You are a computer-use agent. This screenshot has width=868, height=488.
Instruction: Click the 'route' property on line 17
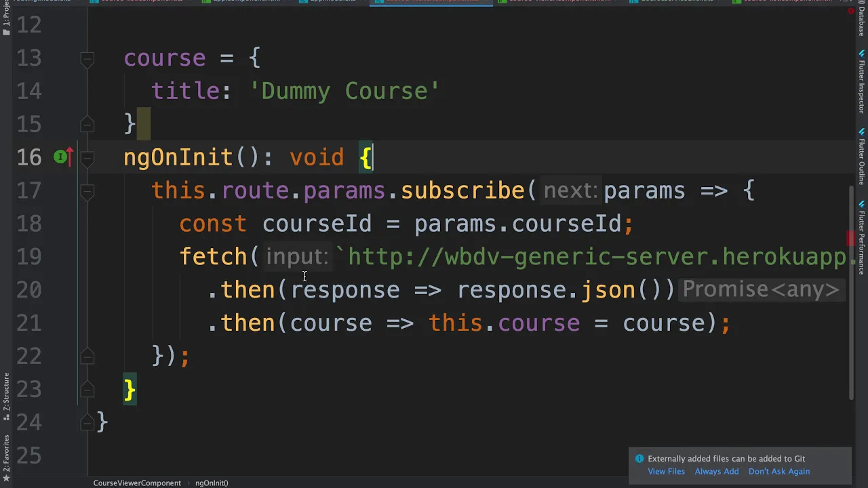[x=255, y=191]
